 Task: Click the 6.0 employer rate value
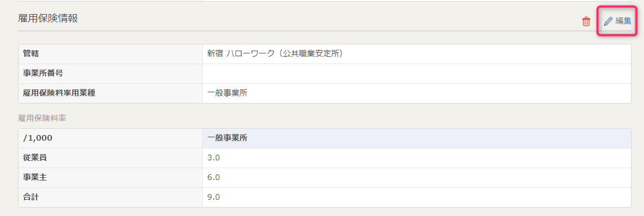click(x=214, y=178)
